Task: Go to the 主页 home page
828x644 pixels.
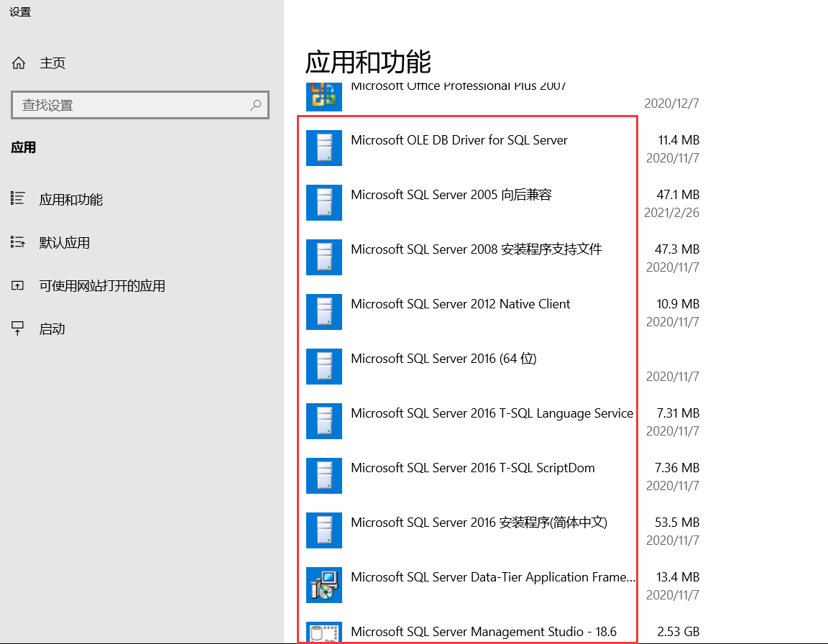Action: [52, 63]
